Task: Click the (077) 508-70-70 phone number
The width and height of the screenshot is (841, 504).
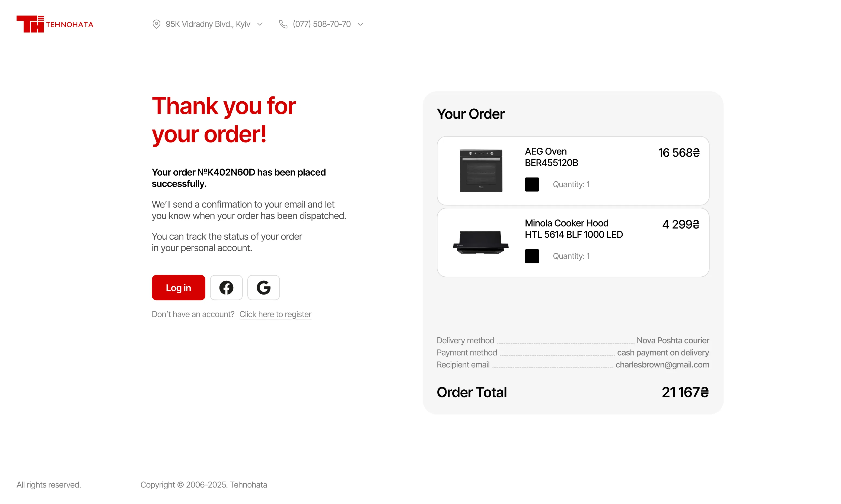Action: (321, 24)
